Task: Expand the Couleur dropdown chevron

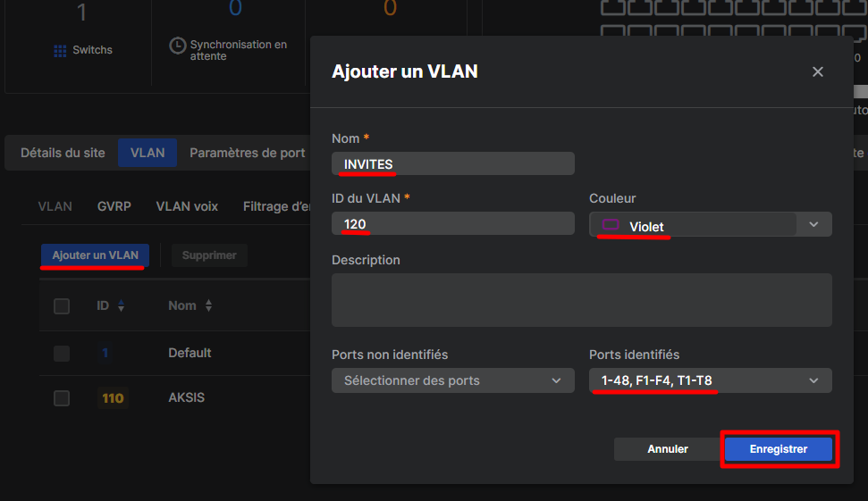Action: tap(813, 224)
